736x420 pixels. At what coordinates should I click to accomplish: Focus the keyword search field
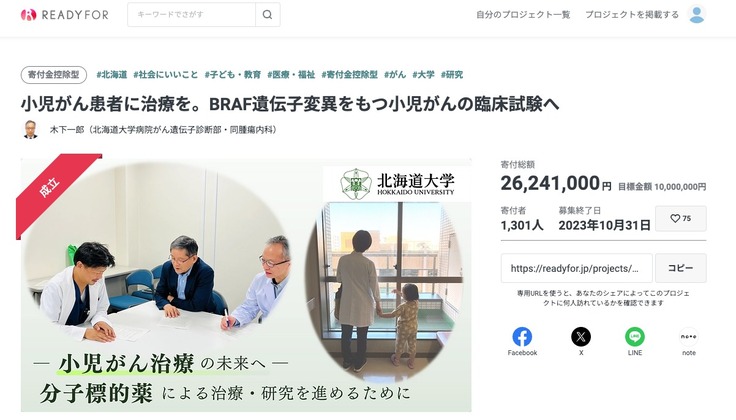[192, 15]
